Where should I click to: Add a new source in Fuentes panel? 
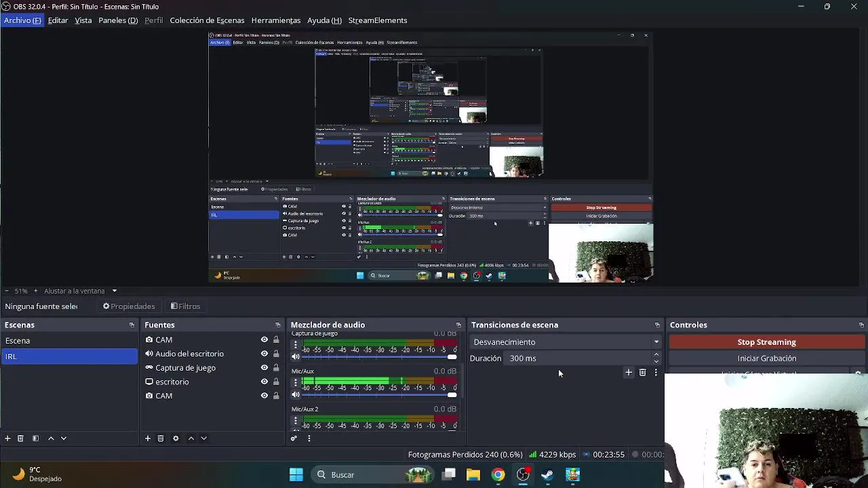tap(147, 439)
